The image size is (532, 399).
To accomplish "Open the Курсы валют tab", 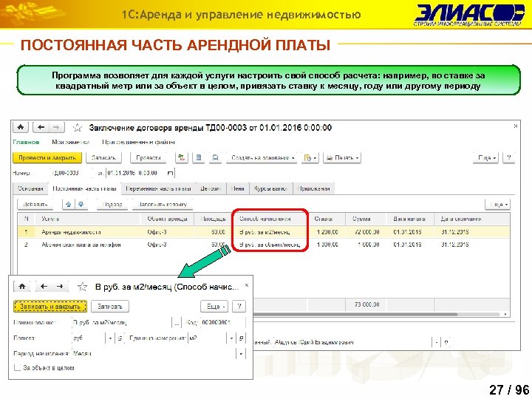I will click(270, 188).
